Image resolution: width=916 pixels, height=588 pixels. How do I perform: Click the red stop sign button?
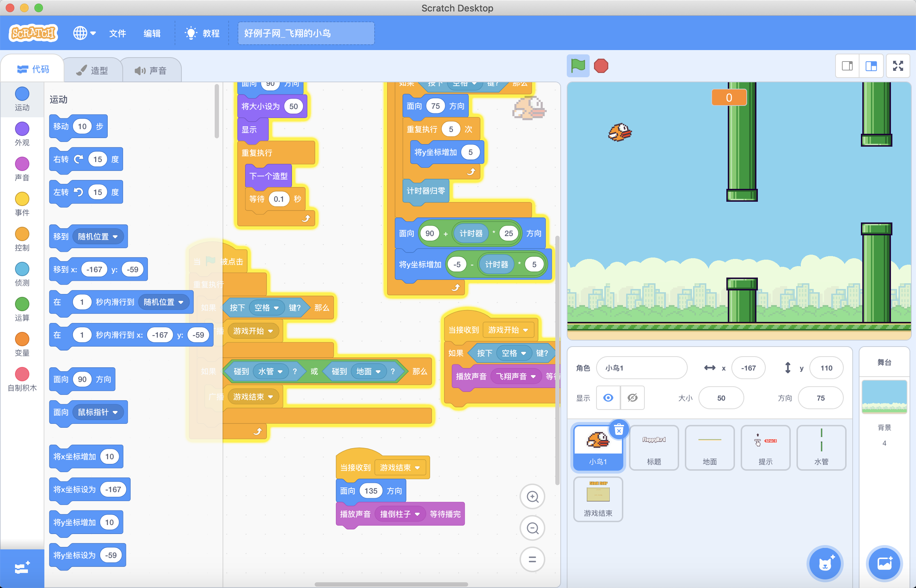(601, 66)
